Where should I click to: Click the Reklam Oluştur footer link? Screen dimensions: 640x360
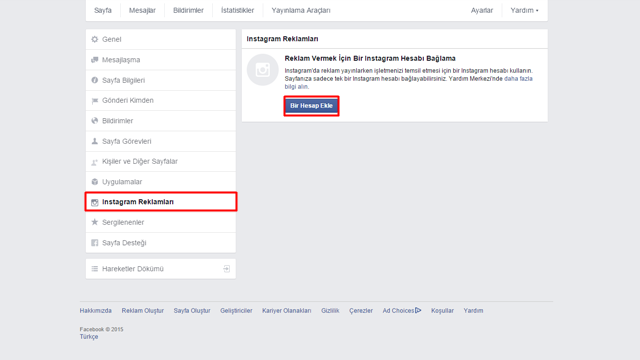142,311
